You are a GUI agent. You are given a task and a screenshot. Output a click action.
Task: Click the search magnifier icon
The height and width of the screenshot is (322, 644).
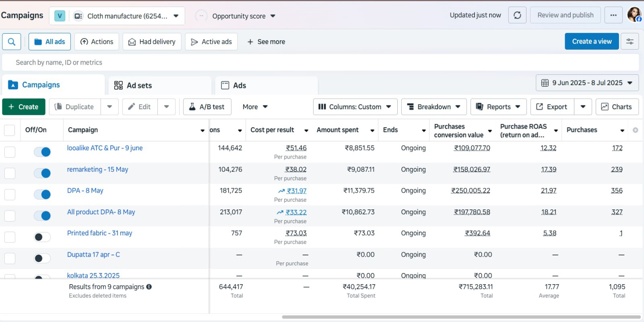[x=12, y=42]
